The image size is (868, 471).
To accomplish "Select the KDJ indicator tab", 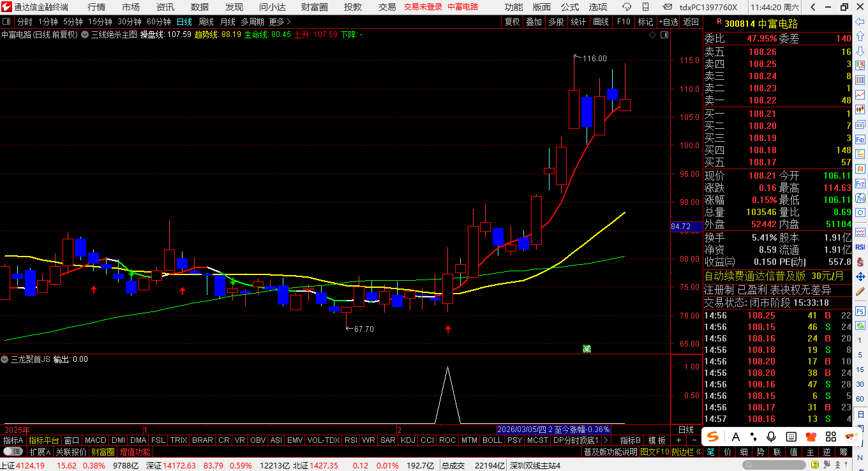I will coord(408,440).
